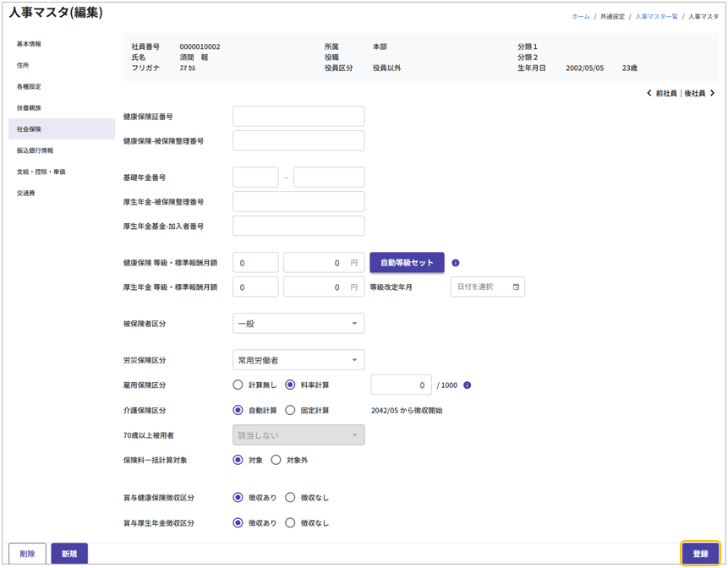Viewport: 728px width, 568px height.
Task: Click the 登録 button
Action: tap(700, 554)
